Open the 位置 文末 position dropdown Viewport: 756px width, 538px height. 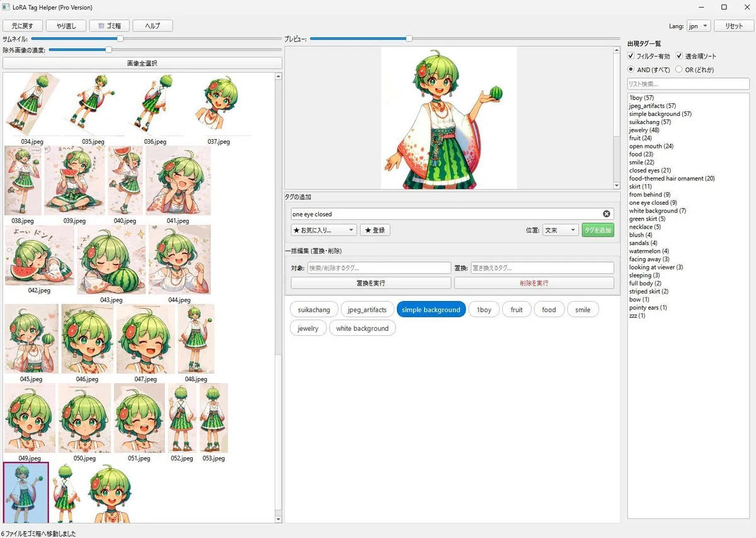[x=560, y=230]
